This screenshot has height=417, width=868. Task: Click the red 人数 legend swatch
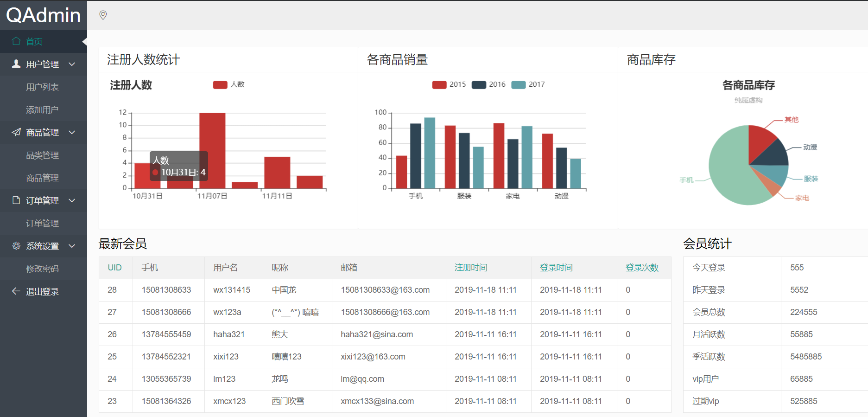pyautogui.click(x=220, y=84)
